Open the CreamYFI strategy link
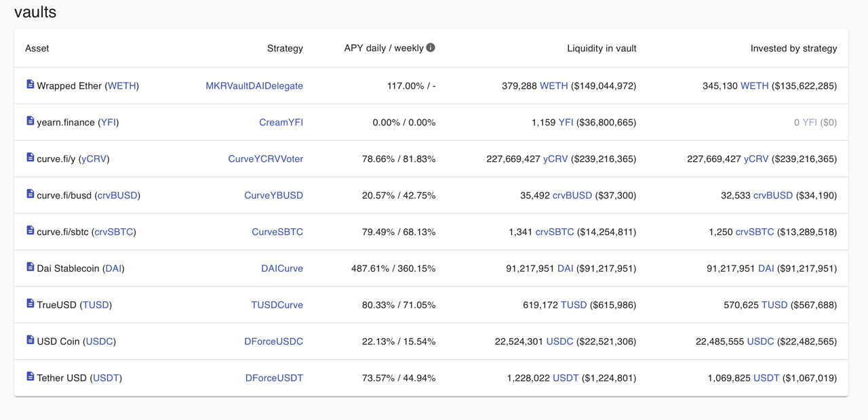The width and height of the screenshot is (868, 420). 281,123
